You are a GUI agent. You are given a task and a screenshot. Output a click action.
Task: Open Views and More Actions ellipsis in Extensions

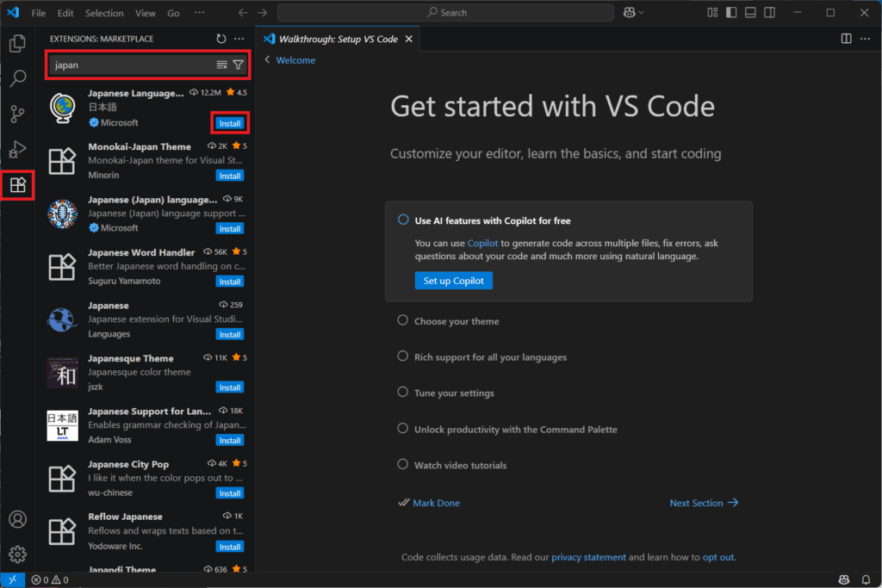click(x=239, y=39)
